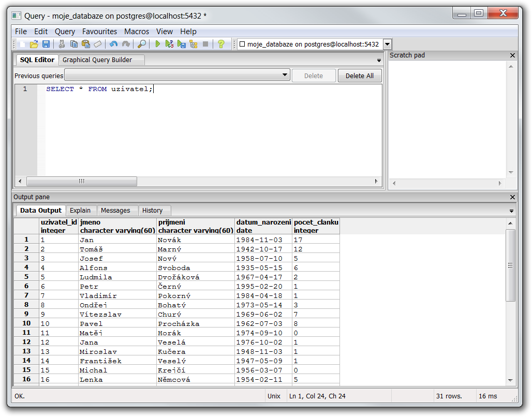
Task: Copy text using the copy icon
Action: (75, 44)
